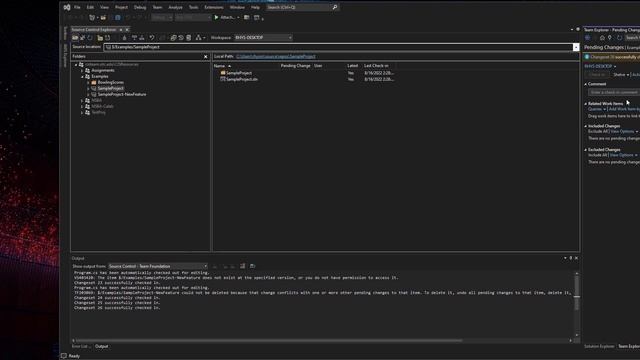The image size is (640, 360).
Task: Select the Source Control Explorer tab
Action: 94,30
